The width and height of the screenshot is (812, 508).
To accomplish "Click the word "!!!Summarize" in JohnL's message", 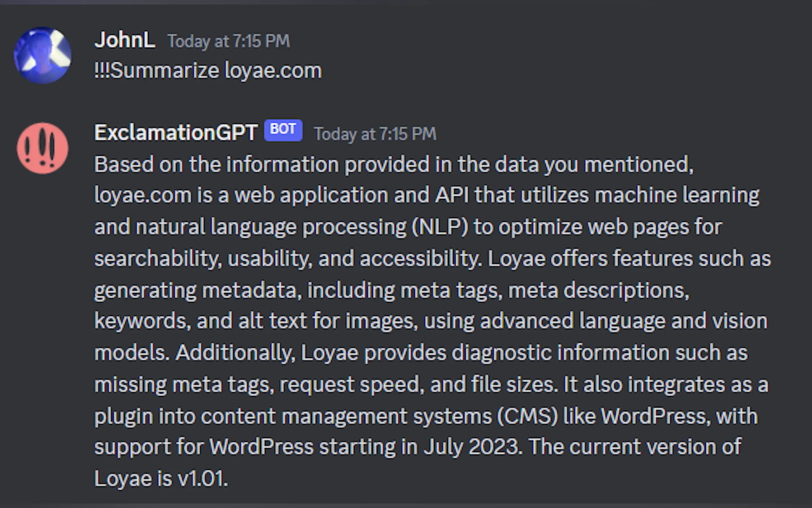I will click(x=156, y=71).
